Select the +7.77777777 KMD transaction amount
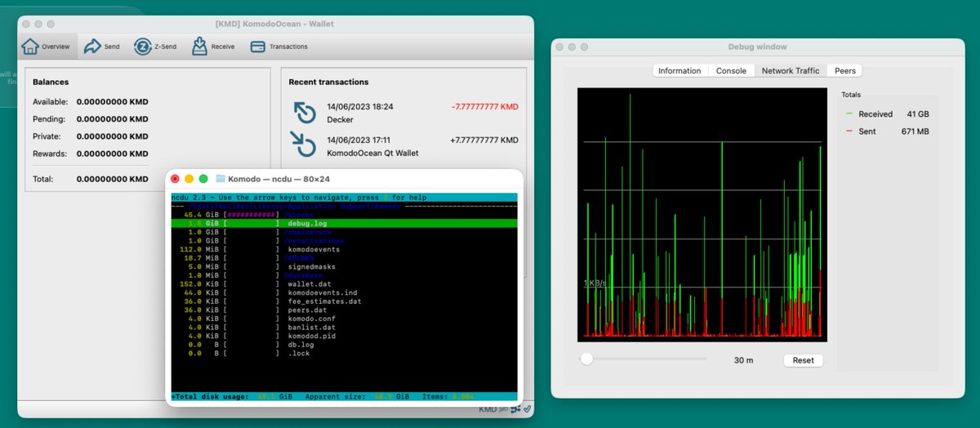The image size is (980, 428). pos(484,140)
